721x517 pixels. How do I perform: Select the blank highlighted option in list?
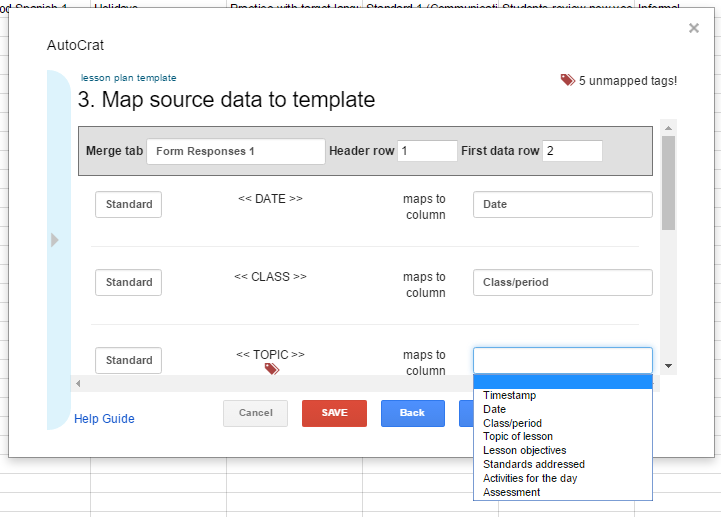point(563,382)
